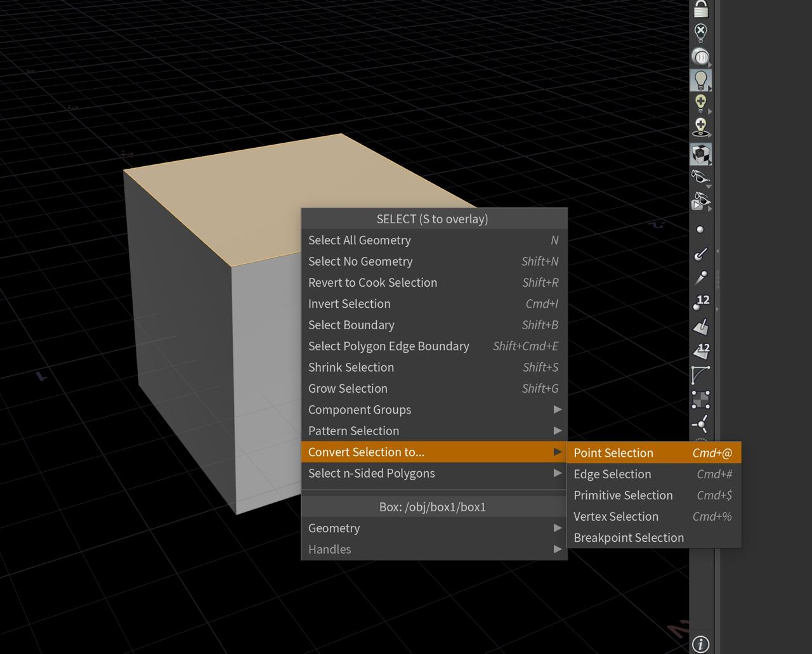Toggle display point normals icon
The width and height of the screenshot is (812, 654).
pos(700,254)
